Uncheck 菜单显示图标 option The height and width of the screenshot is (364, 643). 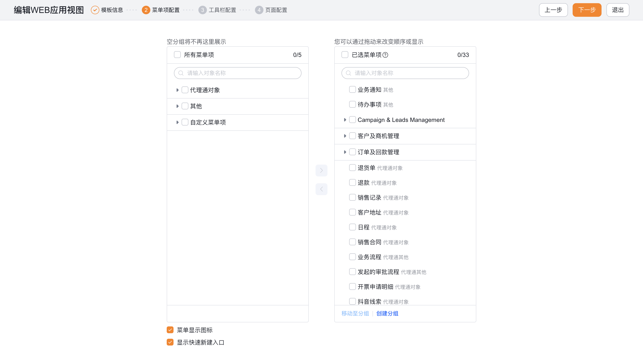[170, 330]
